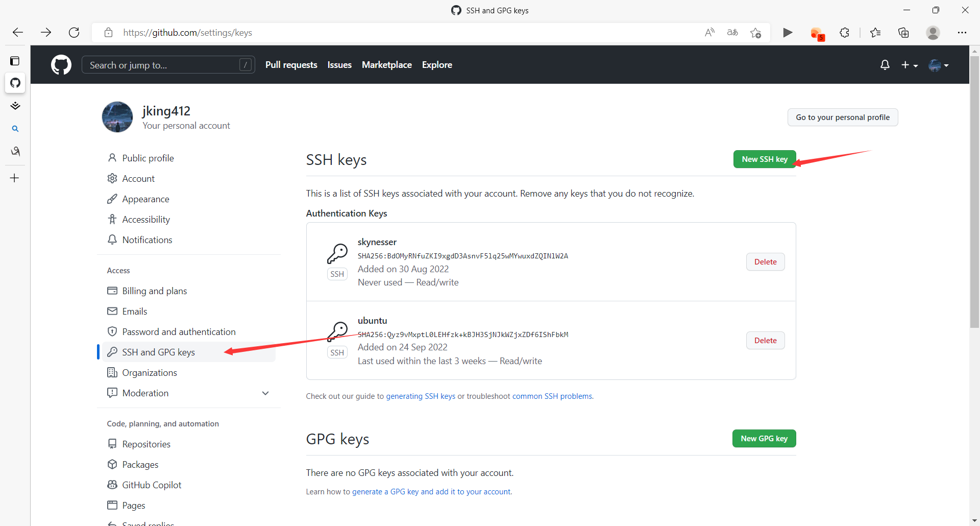The width and height of the screenshot is (980, 526).
Task: Click the browser profile avatar icon
Action: [933, 33]
